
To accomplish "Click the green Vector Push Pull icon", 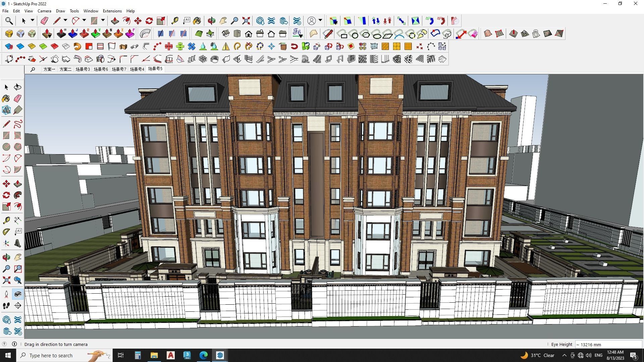I will pyautogui.click(x=96, y=34).
